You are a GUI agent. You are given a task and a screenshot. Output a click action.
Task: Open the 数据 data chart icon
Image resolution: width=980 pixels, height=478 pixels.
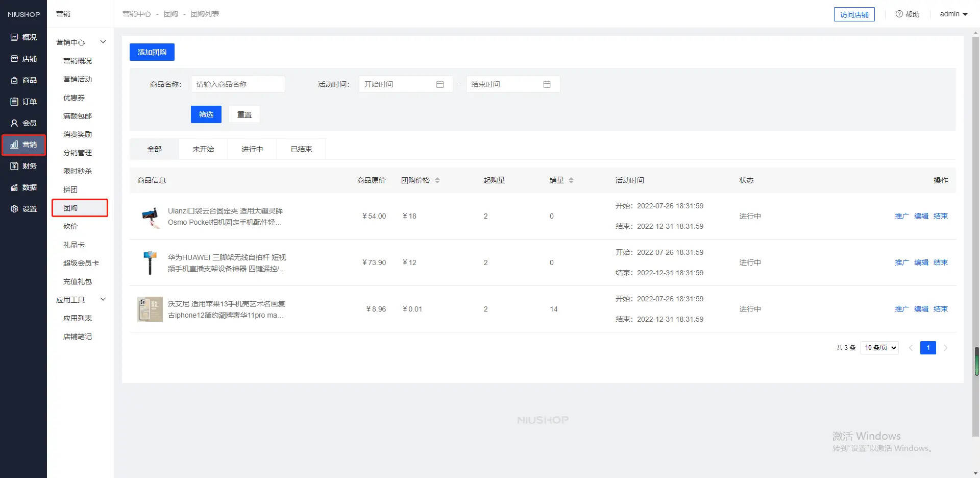pos(14,187)
